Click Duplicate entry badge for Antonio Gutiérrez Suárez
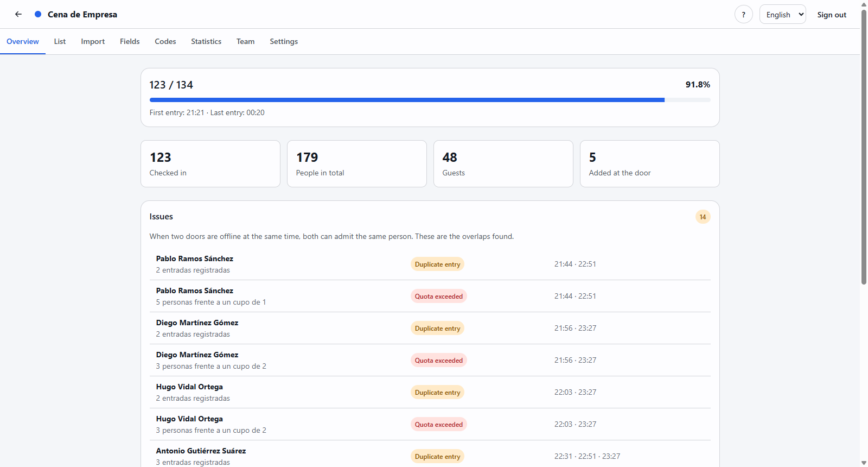The height and width of the screenshot is (467, 868). (x=437, y=456)
